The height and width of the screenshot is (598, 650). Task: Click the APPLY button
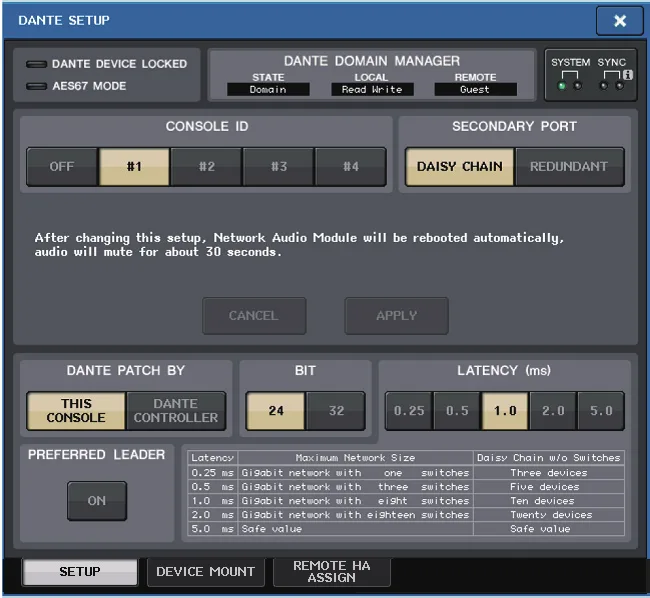coord(396,316)
